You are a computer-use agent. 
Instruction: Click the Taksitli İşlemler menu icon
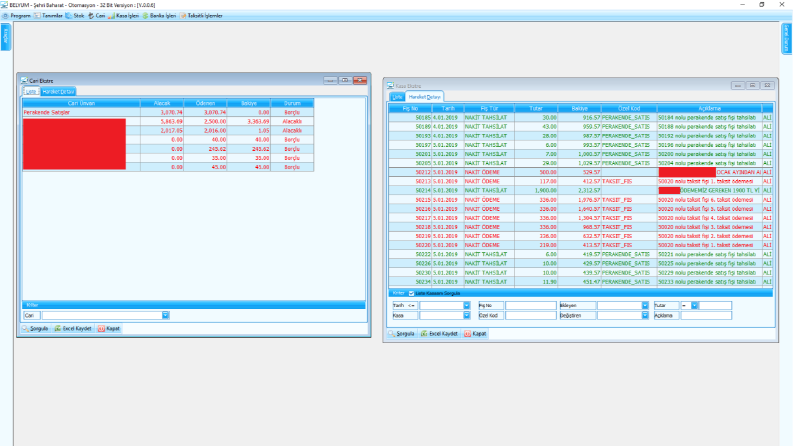183,16
